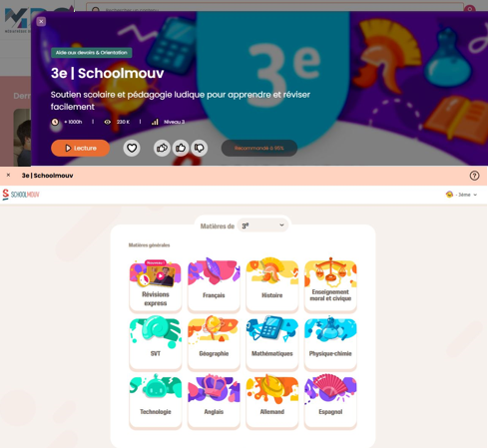Viewport: 489px width, 448px height.
Task: Open the Physique-chimie subject card
Action: coord(330,343)
